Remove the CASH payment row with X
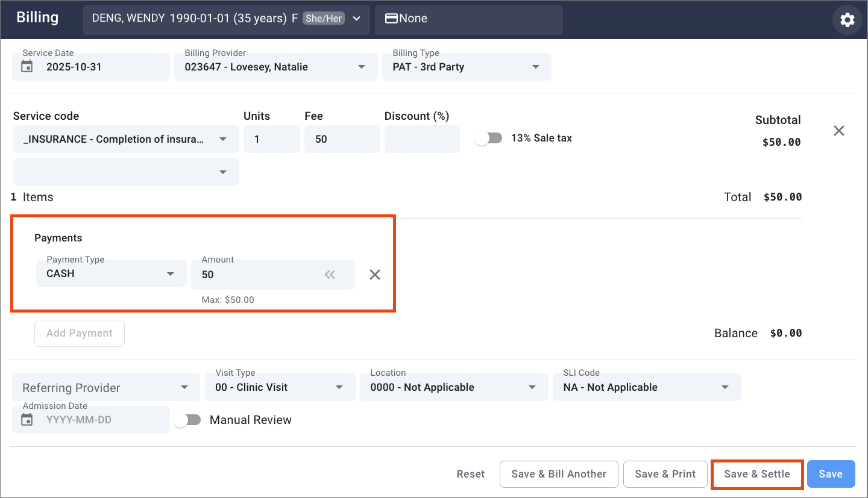The width and height of the screenshot is (868, 498). coord(375,275)
